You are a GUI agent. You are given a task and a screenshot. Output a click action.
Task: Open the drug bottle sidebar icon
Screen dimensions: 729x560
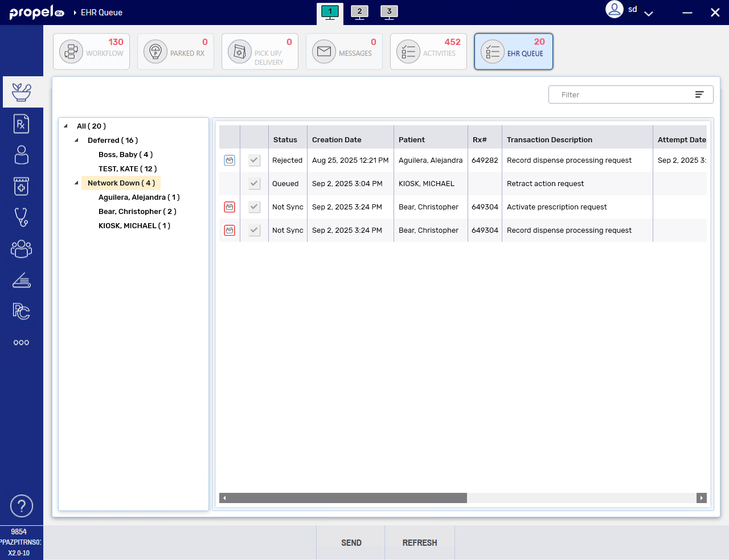point(21,186)
